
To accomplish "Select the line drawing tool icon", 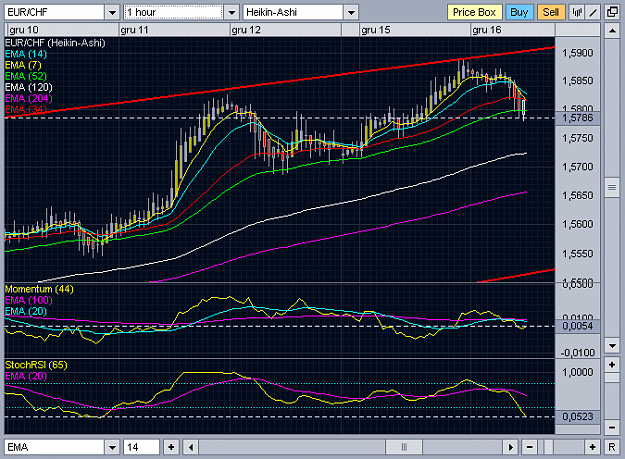I will [x=593, y=12].
